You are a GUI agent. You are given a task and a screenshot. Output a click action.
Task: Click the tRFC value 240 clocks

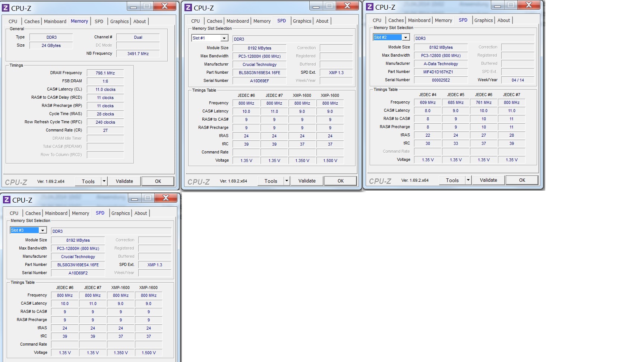point(105,122)
